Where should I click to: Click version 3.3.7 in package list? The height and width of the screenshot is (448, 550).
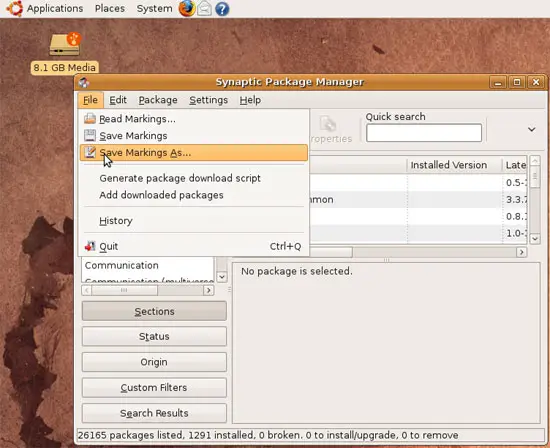pyautogui.click(x=516, y=199)
